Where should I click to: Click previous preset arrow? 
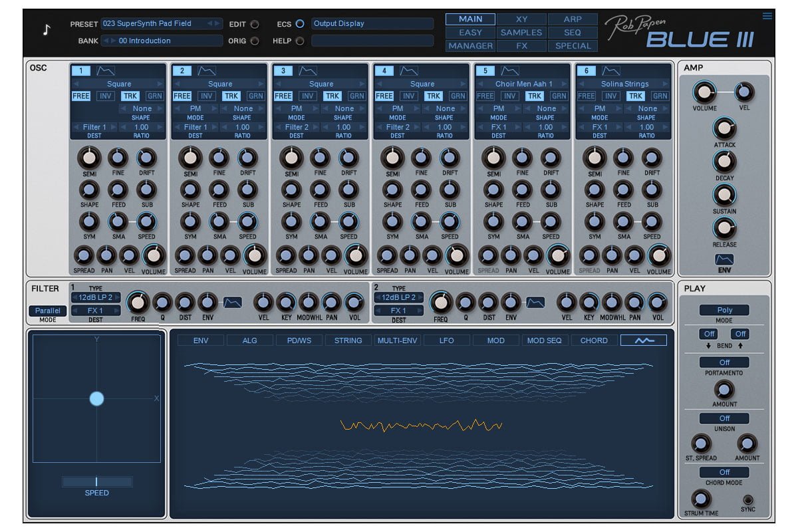click(210, 23)
